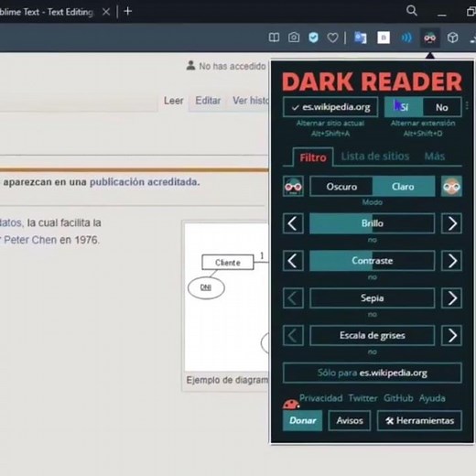Increase Escala de grises right arrow
This screenshot has width=476, height=476.
451,335
